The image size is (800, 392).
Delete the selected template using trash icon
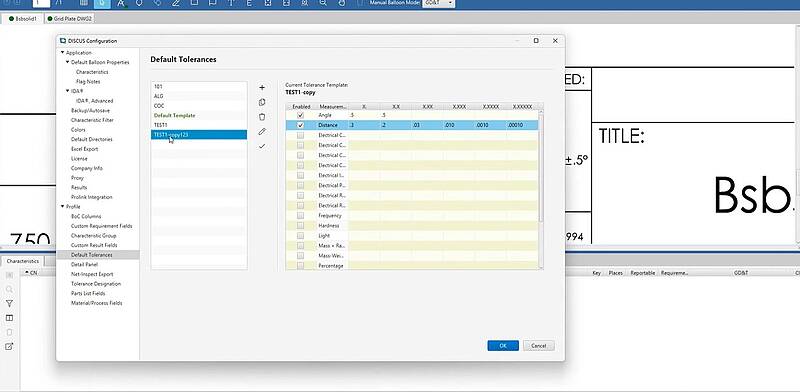[x=262, y=117]
